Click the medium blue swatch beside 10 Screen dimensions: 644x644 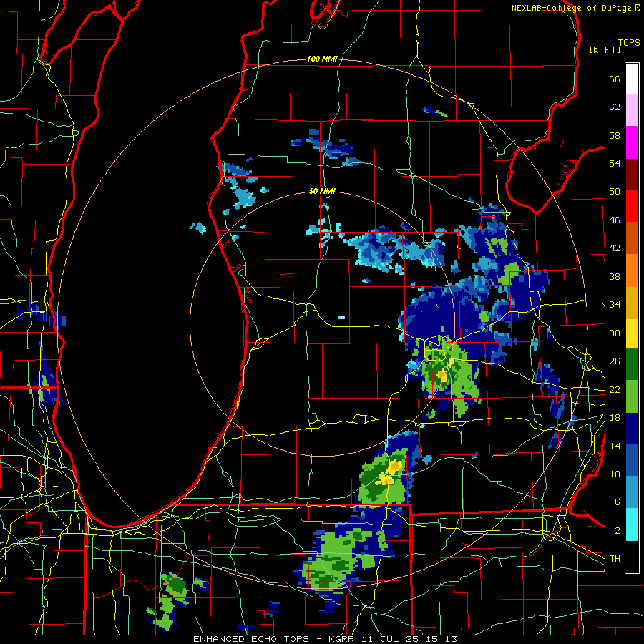(x=632, y=461)
